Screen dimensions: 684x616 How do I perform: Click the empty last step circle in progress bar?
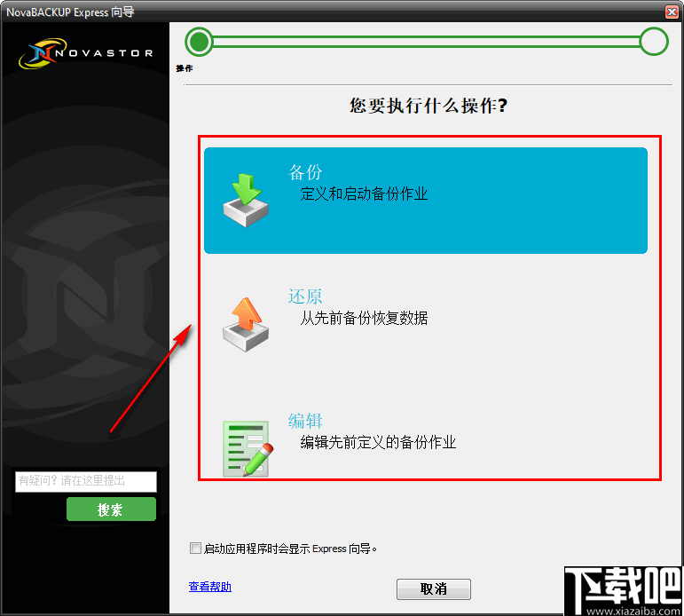654,42
